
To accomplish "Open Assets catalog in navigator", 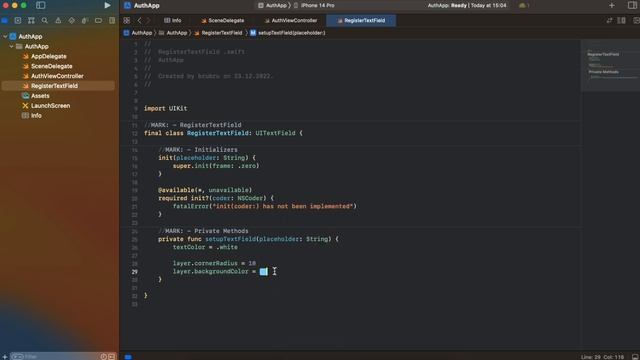I will coord(40,96).
